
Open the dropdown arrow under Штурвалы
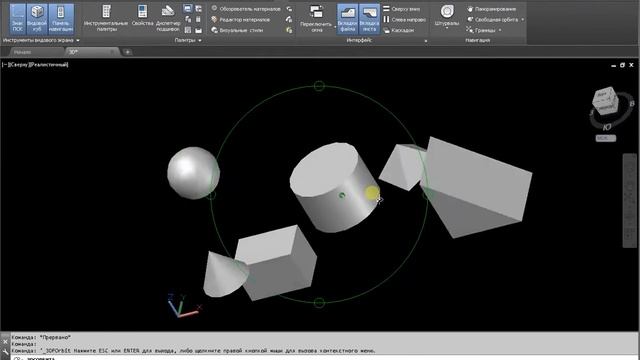click(447, 28)
